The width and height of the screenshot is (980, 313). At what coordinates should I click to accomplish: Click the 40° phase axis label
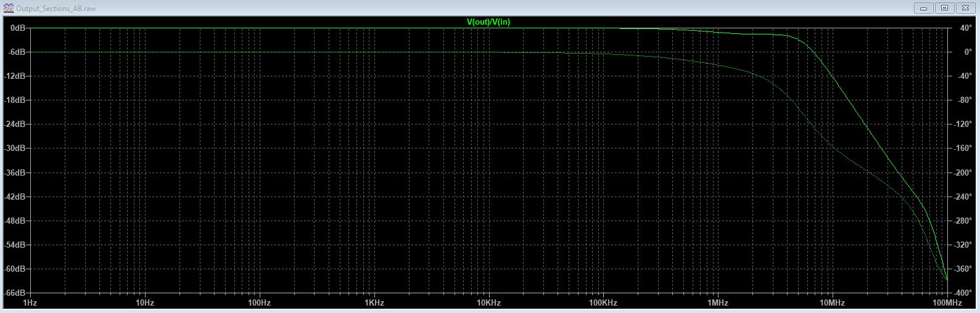[966, 28]
